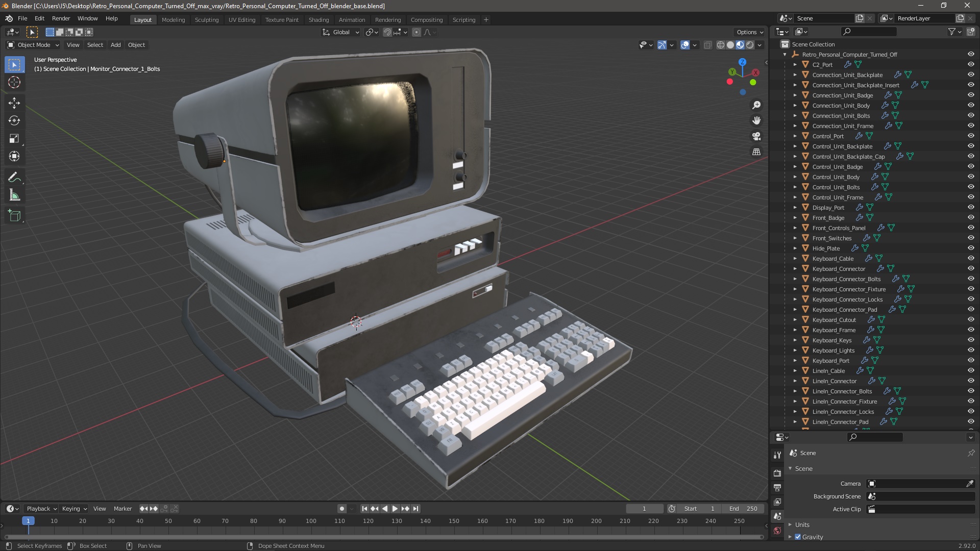Image resolution: width=980 pixels, height=551 pixels.
Task: Select the Move tool
Action: click(14, 103)
